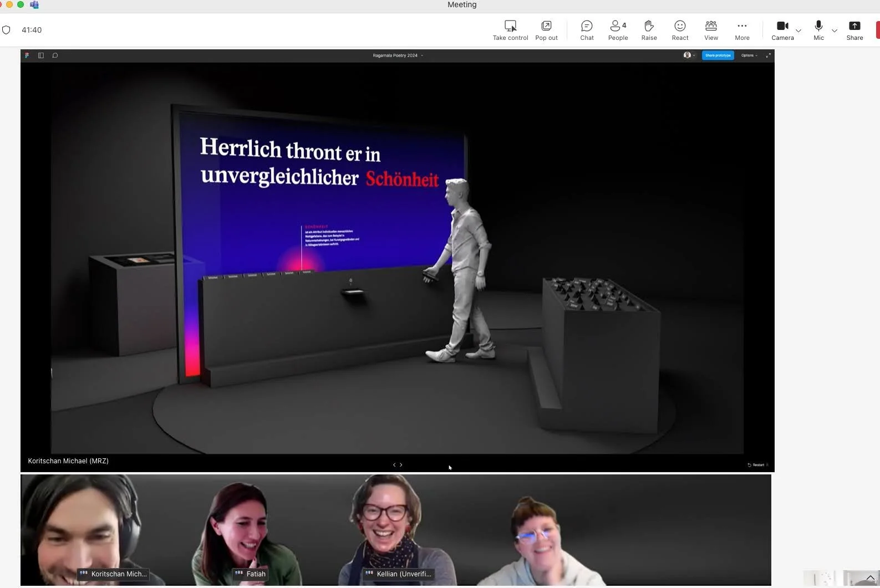Show the People list
This screenshot has width=880, height=588.
click(618, 30)
